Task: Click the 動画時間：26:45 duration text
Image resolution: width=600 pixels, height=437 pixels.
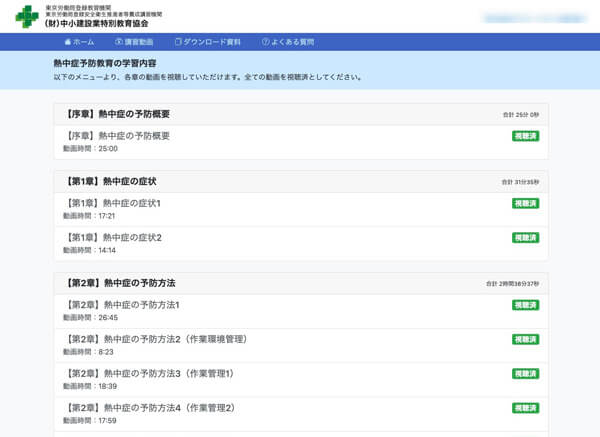Action: [x=91, y=318]
